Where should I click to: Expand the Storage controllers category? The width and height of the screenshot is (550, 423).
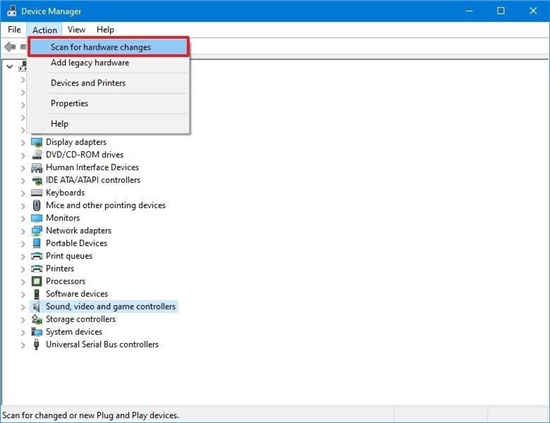23,320
